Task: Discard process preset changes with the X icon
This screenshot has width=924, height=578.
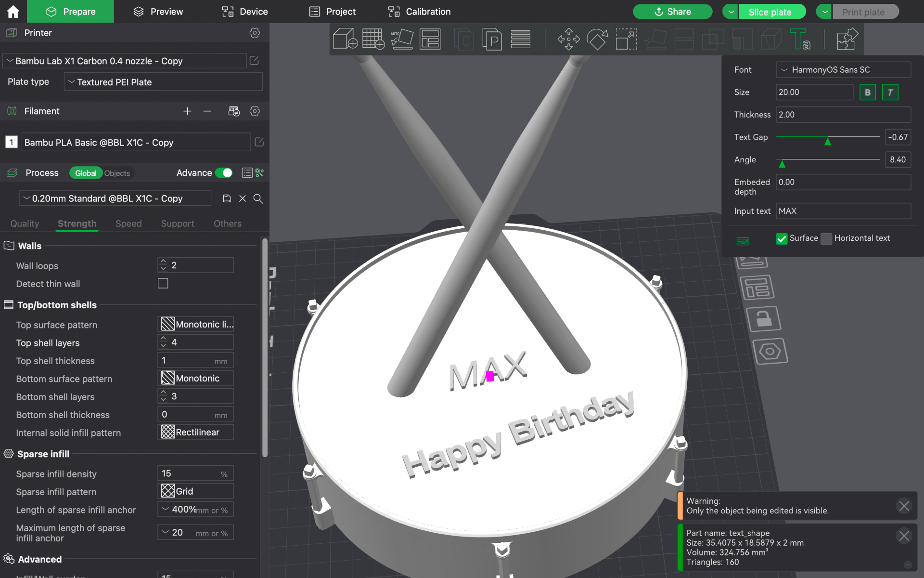Action: (x=243, y=198)
